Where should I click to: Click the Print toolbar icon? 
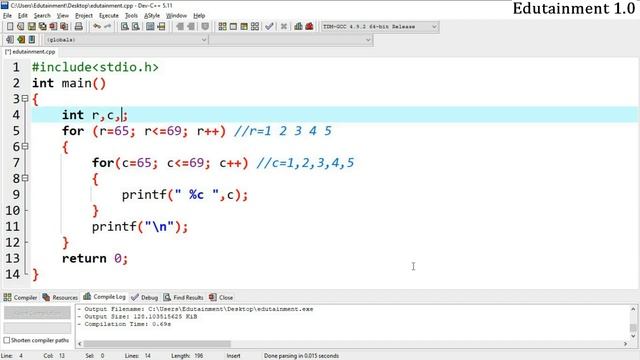[79, 27]
